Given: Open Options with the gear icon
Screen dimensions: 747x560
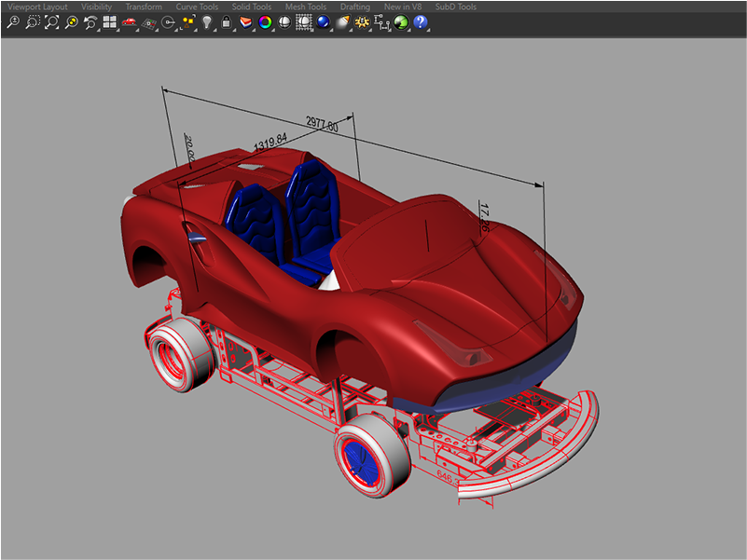Looking at the screenshot, I should [362, 22].
